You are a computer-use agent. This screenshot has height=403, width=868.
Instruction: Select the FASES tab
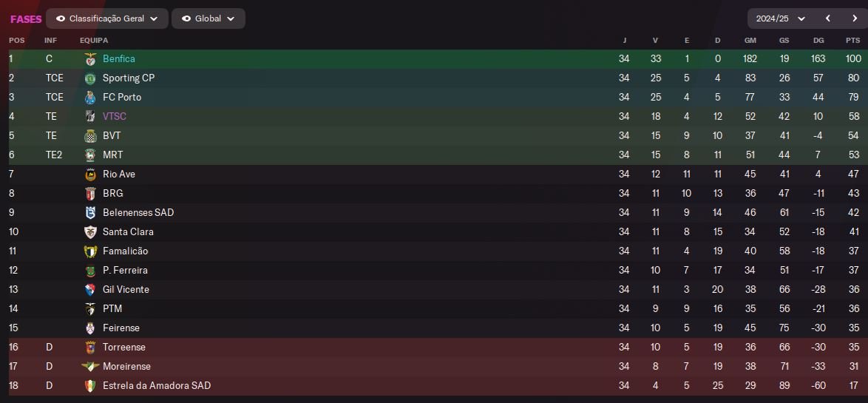pyautogui.click(x=26, y=18)
